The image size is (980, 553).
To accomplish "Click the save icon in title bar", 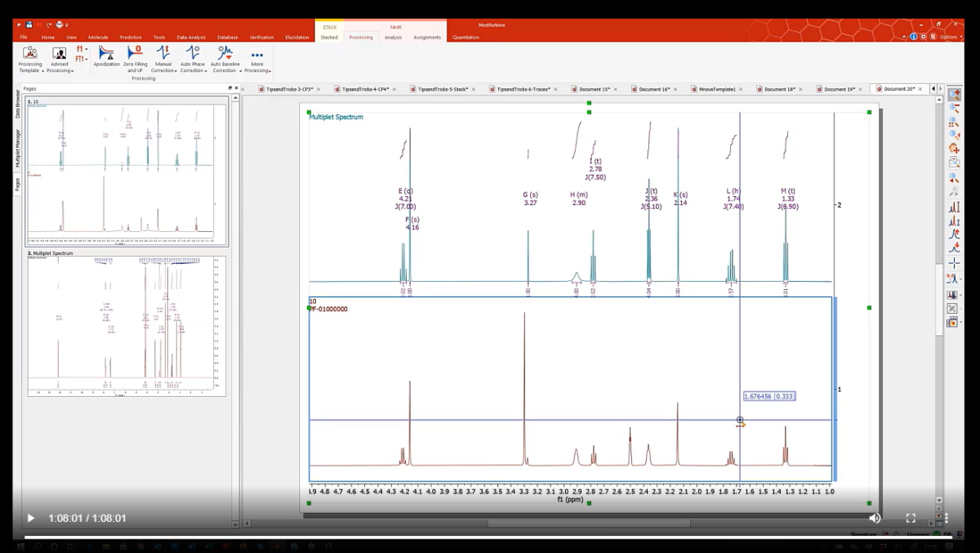I will tap(29, 25).
